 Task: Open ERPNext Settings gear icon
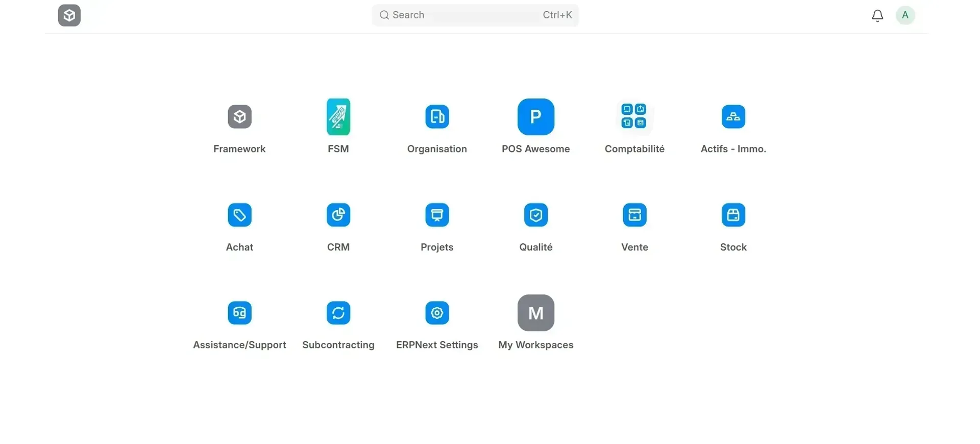coord(437,313)
